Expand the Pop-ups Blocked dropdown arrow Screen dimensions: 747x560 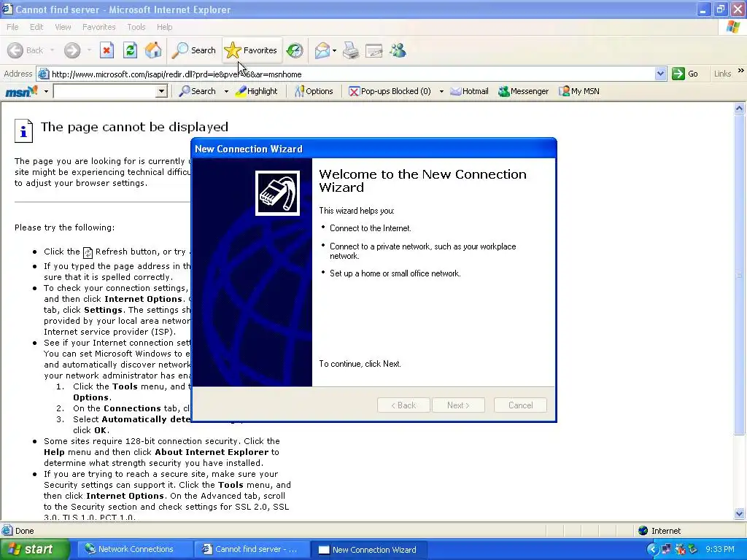click(x=441, y=91)
